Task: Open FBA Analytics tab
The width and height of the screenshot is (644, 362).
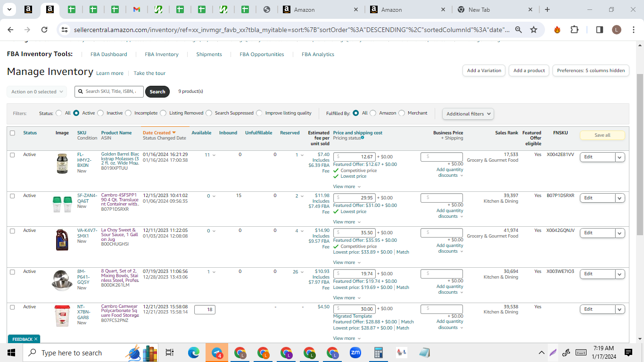Action: [318, 54]
